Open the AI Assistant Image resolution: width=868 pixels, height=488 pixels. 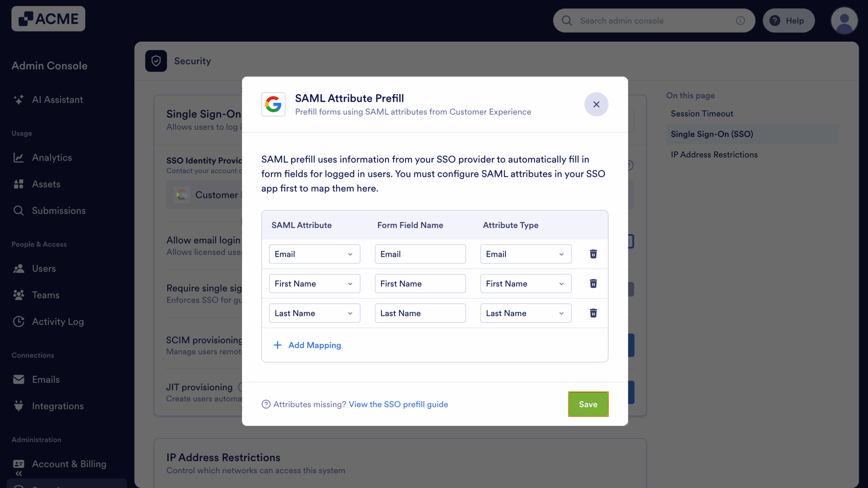click(x=57, y=99)
